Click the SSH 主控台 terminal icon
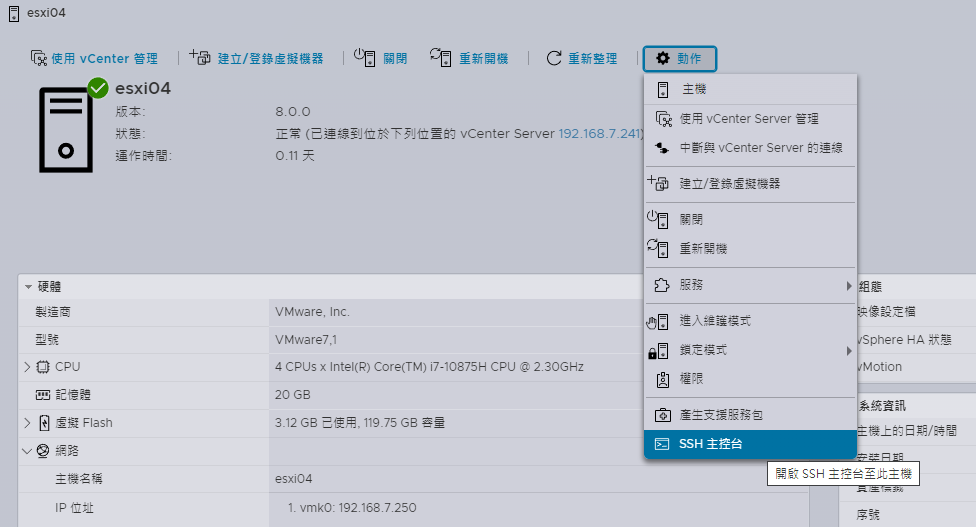976x527 pixels. click(x=662, y=444)
